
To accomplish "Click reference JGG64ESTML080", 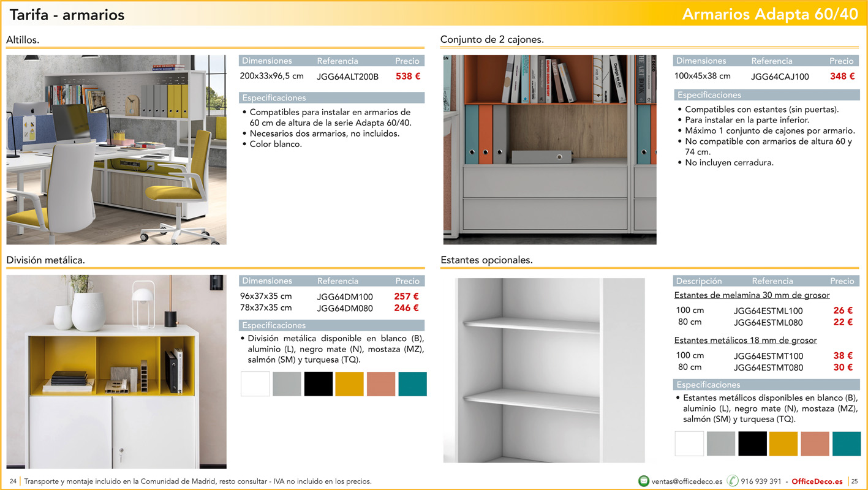I will point(768,323).
